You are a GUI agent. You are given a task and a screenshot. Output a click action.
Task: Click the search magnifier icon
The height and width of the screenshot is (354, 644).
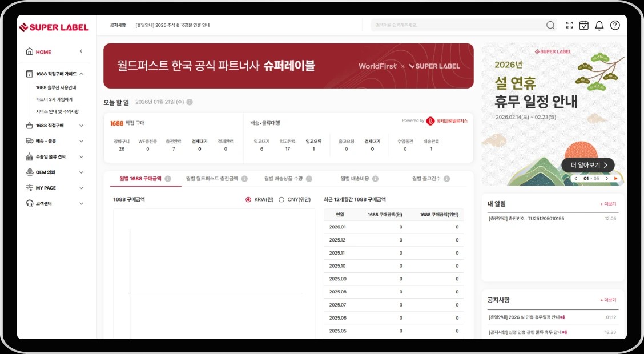(x=550, y=25)
